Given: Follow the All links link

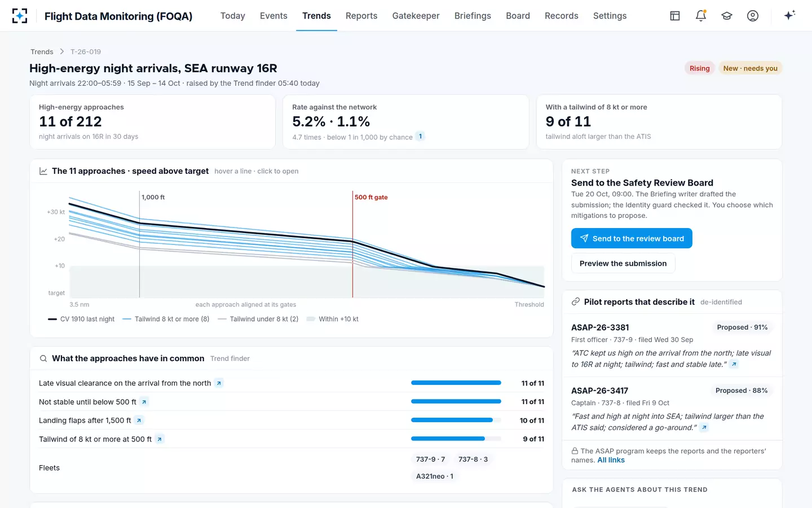Looking at the screenshot, I should [x=611, y=460].
